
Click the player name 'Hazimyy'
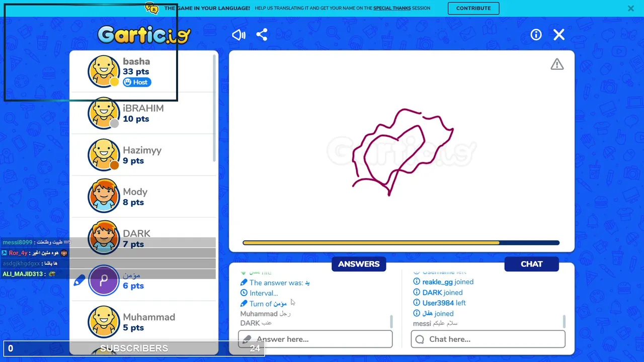point(142,150)
